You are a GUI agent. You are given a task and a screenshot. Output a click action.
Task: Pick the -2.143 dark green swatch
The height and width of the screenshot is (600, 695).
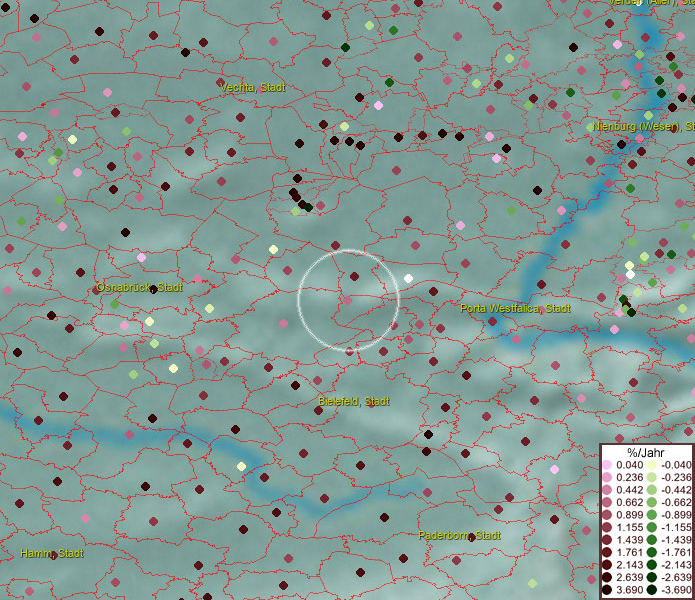tap(652, 565)
